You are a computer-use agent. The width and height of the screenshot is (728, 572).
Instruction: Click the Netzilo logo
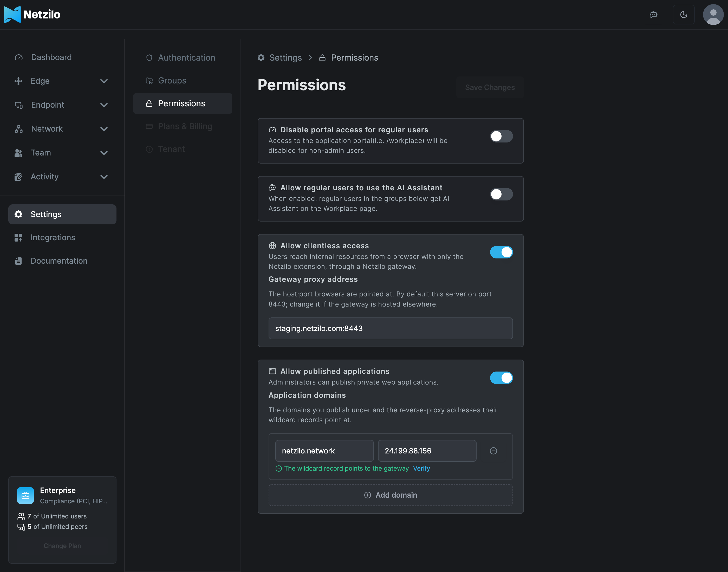[32, 14]
